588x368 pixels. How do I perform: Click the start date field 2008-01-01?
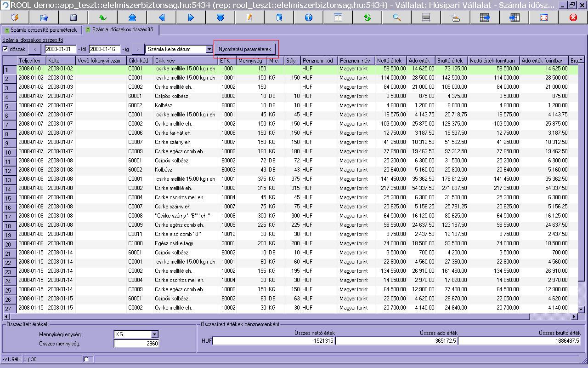click(x=60, y=49)
